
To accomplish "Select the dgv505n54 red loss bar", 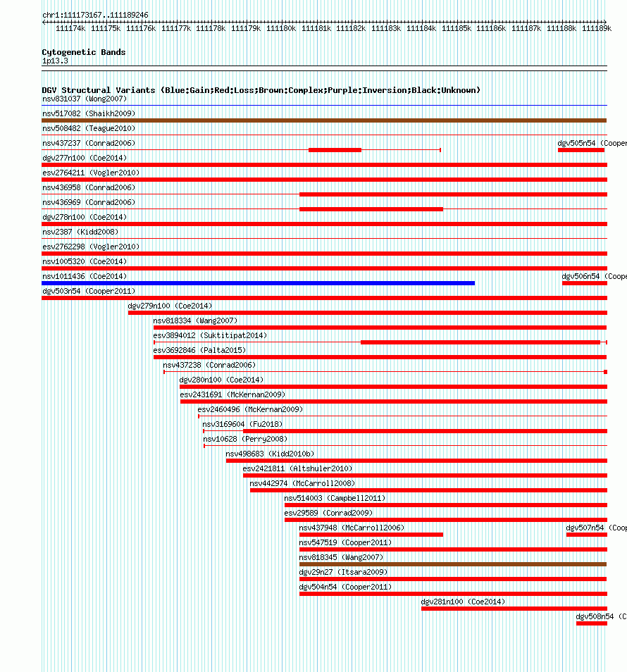I will coord(581,150).
